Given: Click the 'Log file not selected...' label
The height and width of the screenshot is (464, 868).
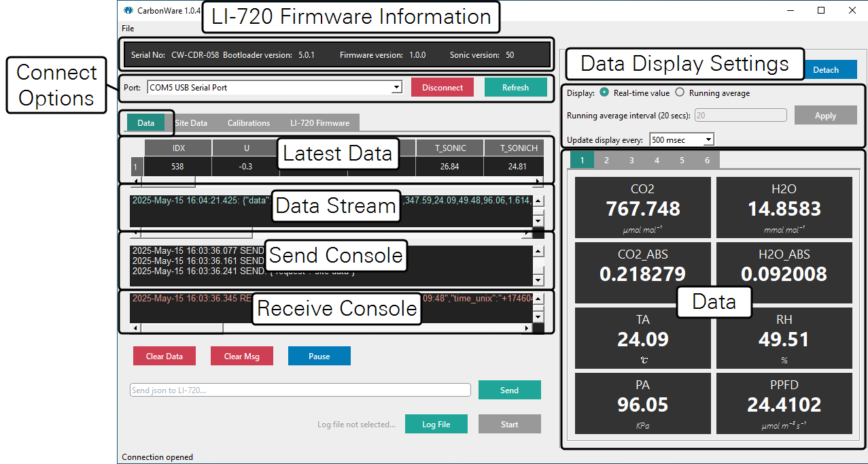Looking at the screenshot, I should pyautogui.click(x=356, y=425).
